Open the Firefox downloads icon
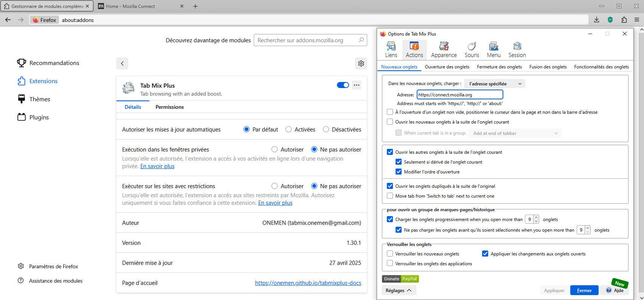 (597, 20)
